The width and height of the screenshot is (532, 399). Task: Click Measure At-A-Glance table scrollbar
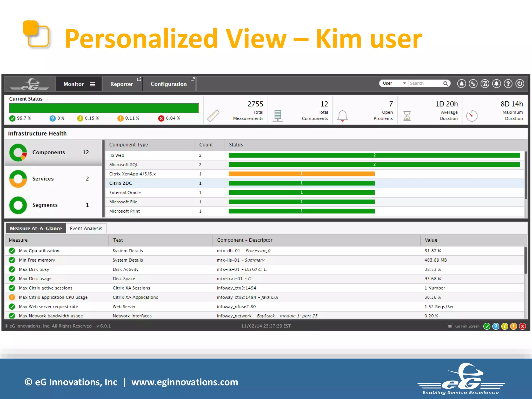[526, 261]
